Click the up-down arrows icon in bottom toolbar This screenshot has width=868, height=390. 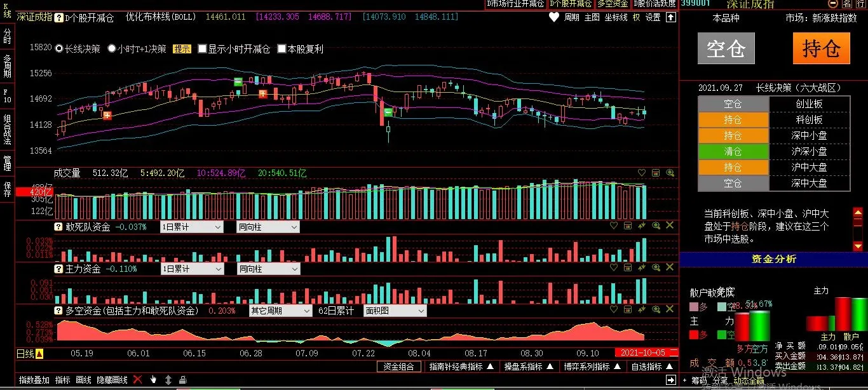(x=168, y=380)
